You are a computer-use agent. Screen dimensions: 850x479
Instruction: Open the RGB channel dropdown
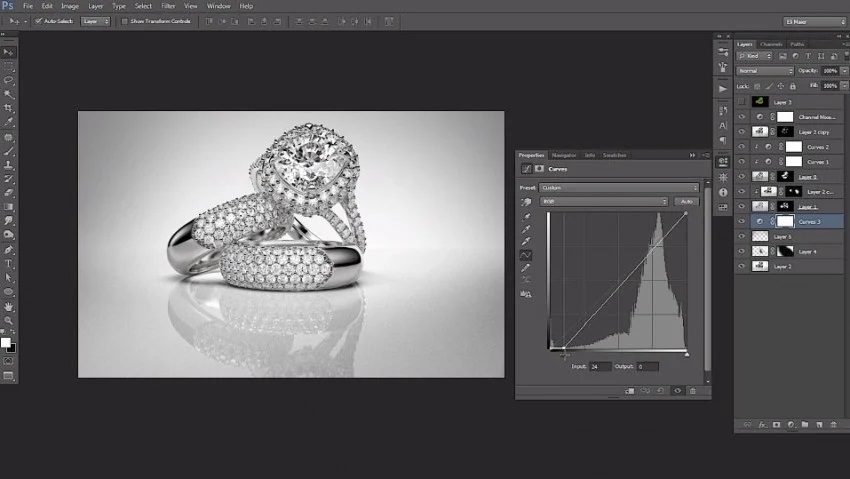click(x=604, y=201)
